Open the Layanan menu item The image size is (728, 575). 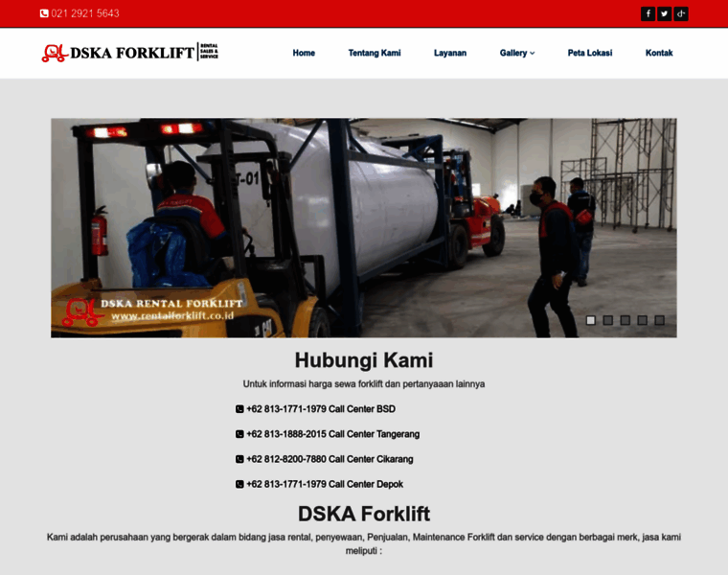pos(450,53)
